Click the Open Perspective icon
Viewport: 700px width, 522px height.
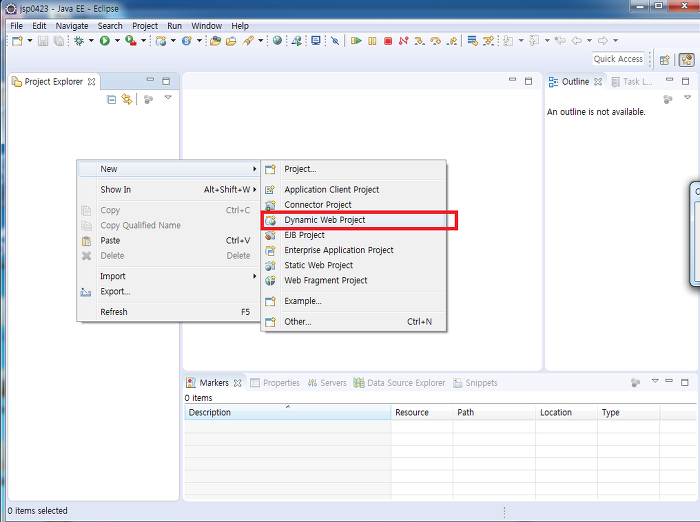[665, 60]
